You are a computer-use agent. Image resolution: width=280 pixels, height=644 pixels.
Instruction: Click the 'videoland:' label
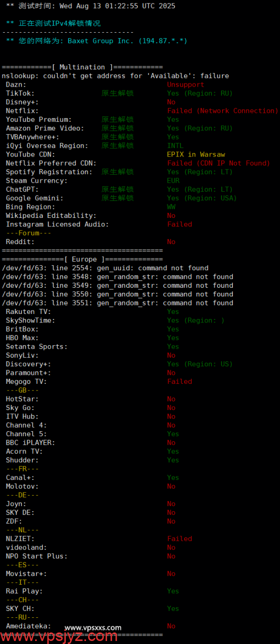pos(26,548)
